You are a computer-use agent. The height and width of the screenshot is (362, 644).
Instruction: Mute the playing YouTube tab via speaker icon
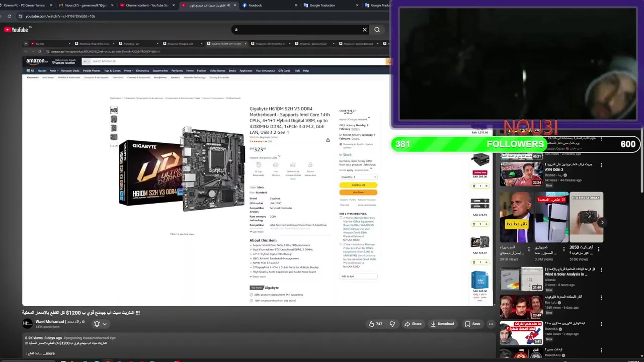[x=228, y=5]
